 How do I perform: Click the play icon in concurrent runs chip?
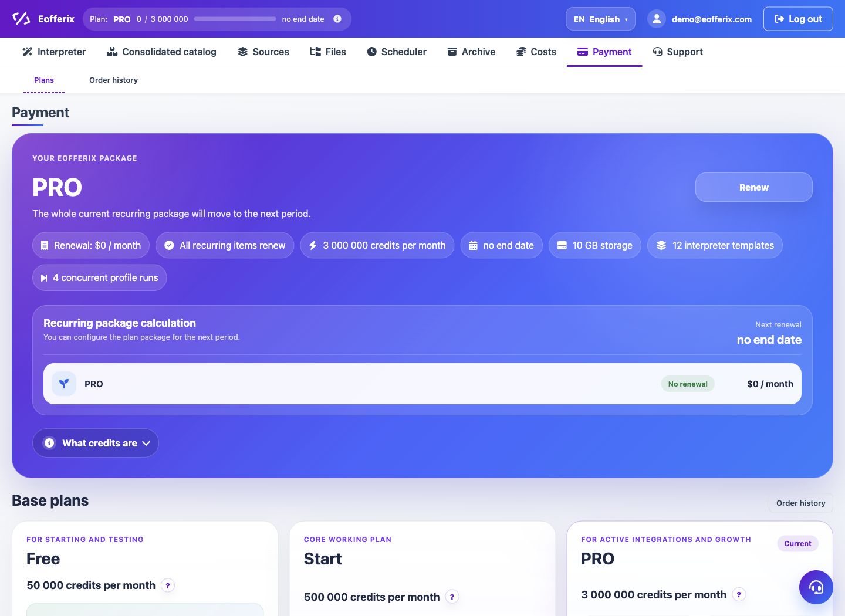44,278
